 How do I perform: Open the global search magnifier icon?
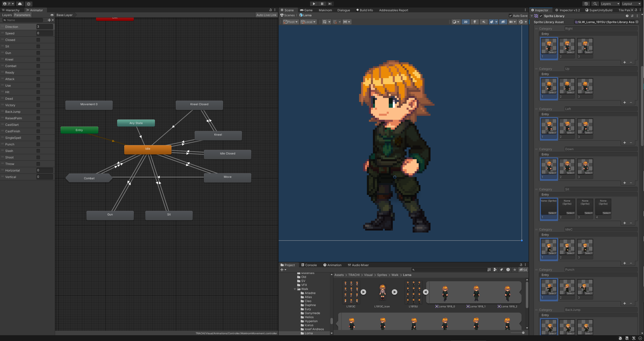coord(595,4)
